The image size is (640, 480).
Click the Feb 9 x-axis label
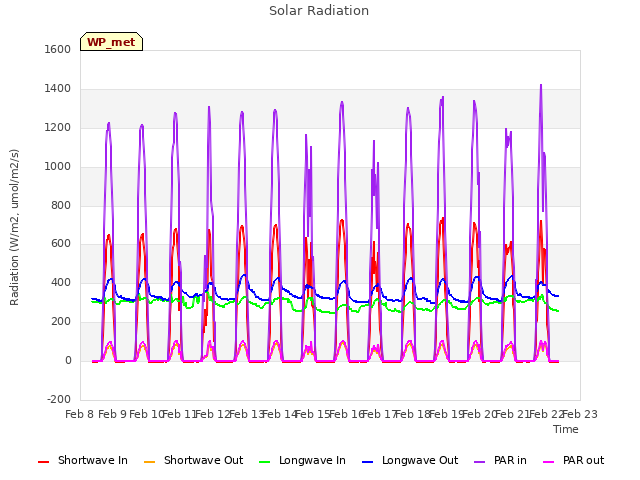coord(113,414)
